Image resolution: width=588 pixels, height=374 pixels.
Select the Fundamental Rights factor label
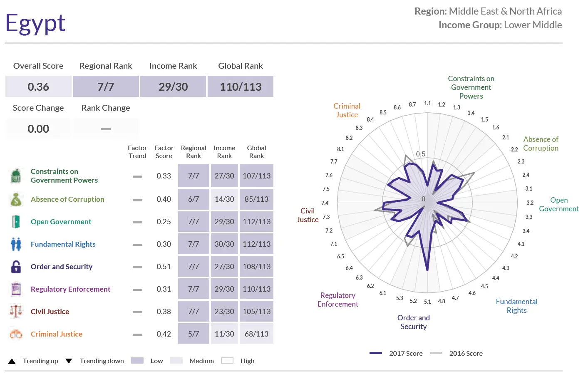click(63, 244)
